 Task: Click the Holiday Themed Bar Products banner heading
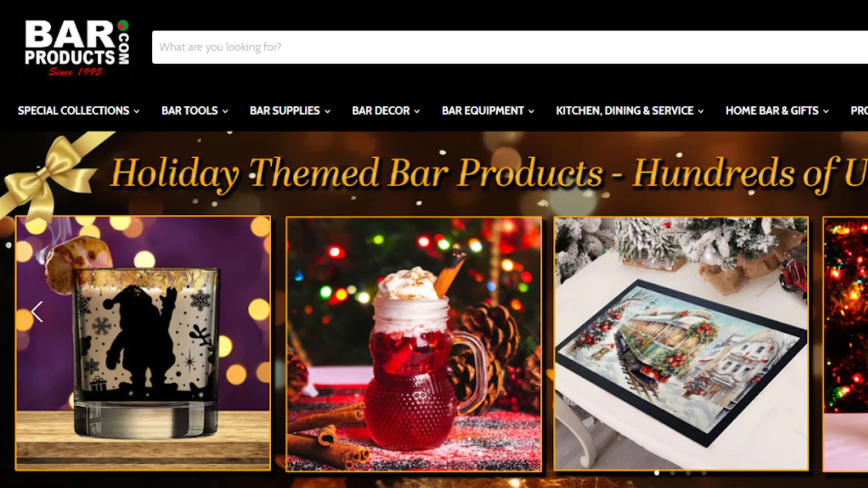(x=488, y=173)
